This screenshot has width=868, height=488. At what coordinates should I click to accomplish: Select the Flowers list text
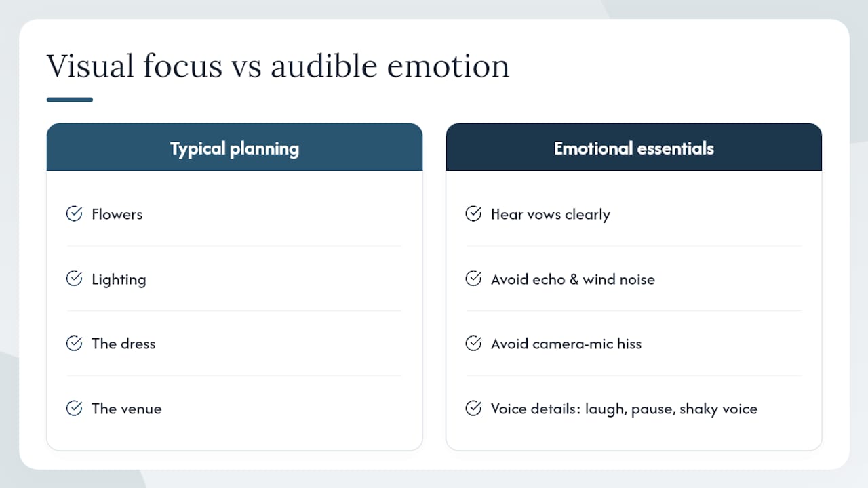click(x=117, y=214)
